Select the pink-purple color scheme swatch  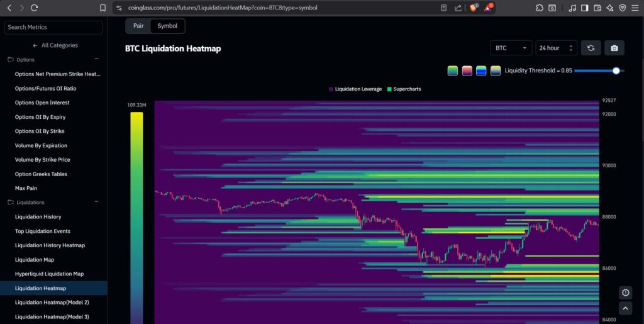point(467,70)
